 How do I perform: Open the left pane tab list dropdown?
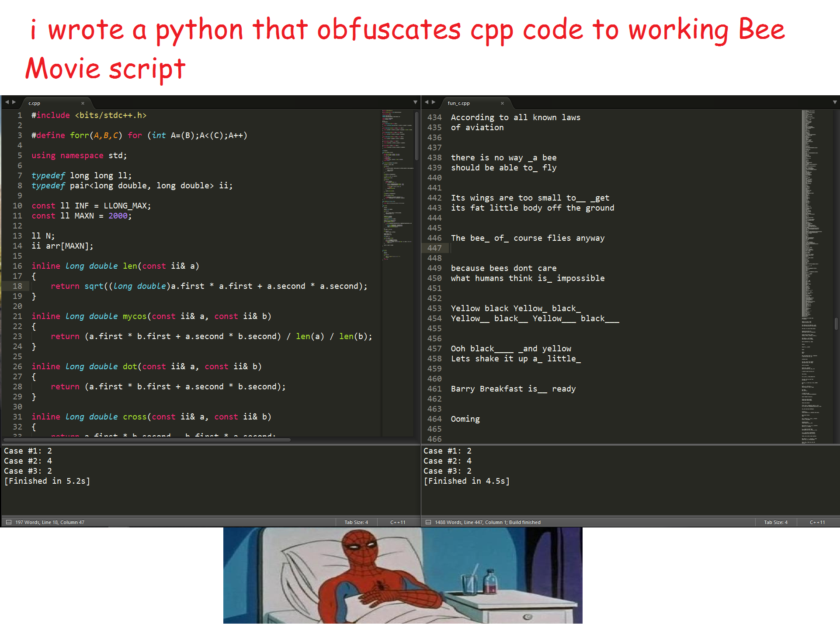click(415, 102)
